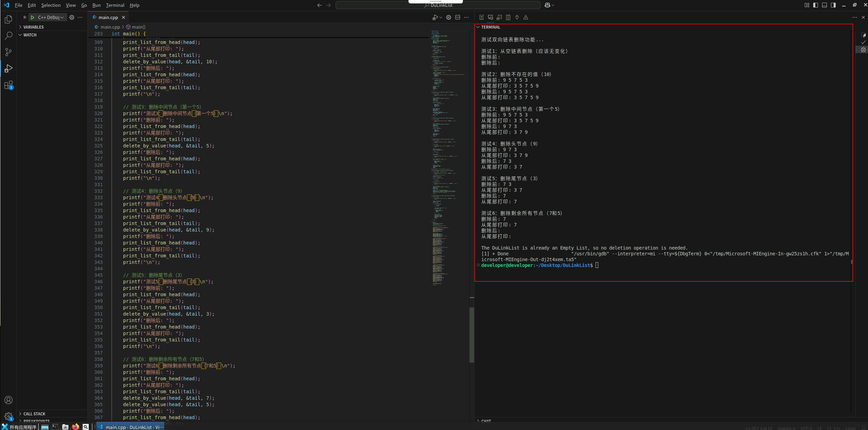The image size is (868, 430).
Task: Toggle the secondary side bar layout button
Action: [833, 5]
